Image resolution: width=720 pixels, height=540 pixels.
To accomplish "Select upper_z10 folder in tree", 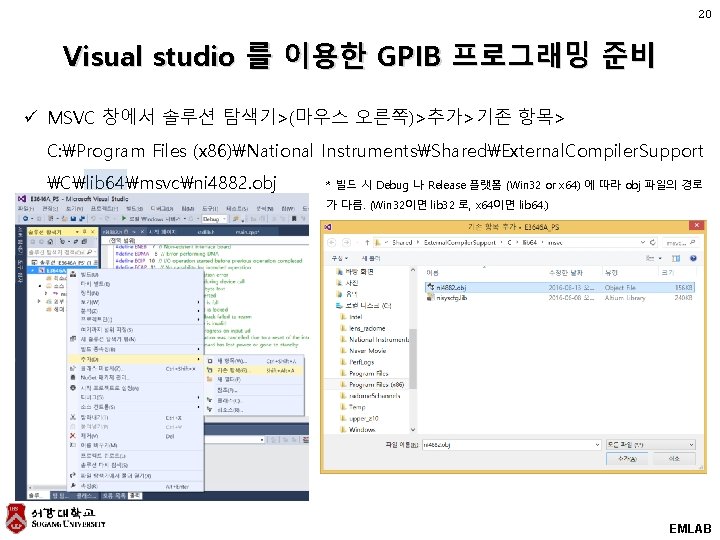I will 359,418.
